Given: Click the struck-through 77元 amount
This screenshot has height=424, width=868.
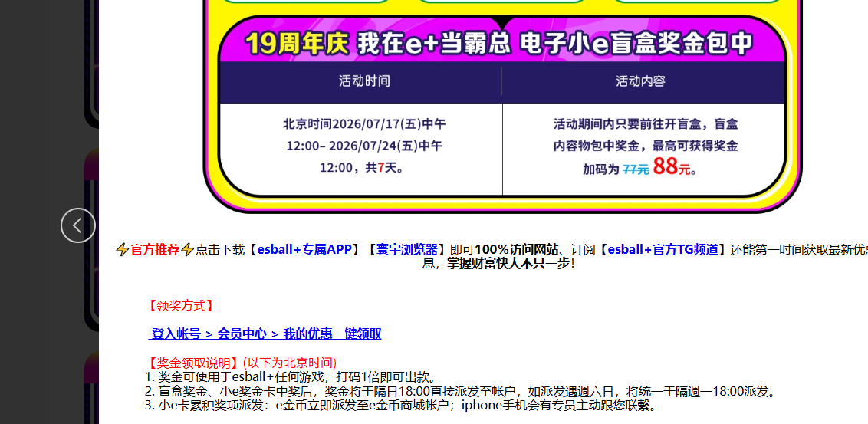Looking at the screenshot, I should 636,169.
